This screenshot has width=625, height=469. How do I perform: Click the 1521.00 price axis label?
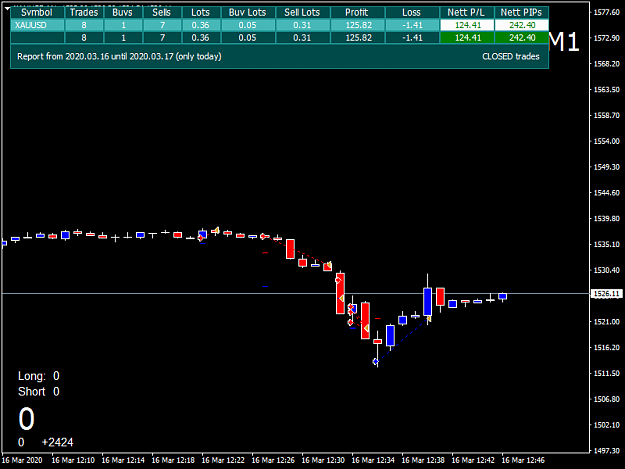pos(607,322)
